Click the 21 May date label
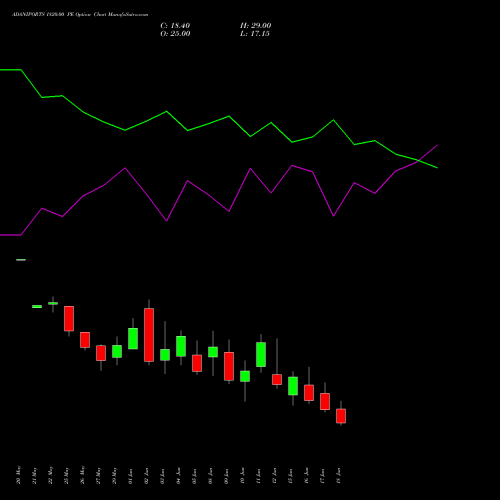500x500 pixels. click(34, 475)
